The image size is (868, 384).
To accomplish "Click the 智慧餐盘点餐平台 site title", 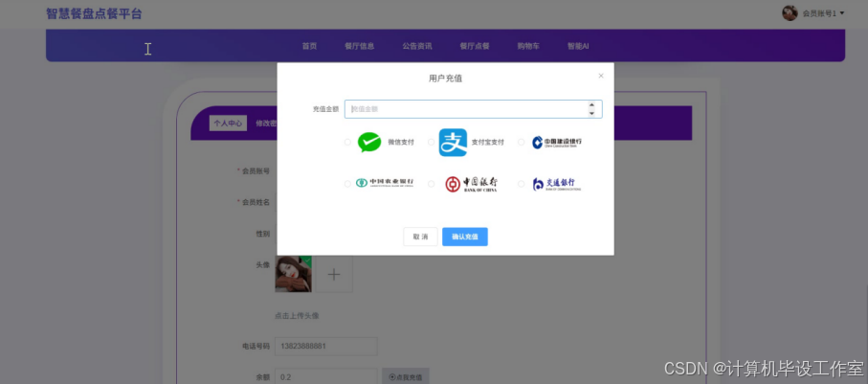I will tap(94, 13).
